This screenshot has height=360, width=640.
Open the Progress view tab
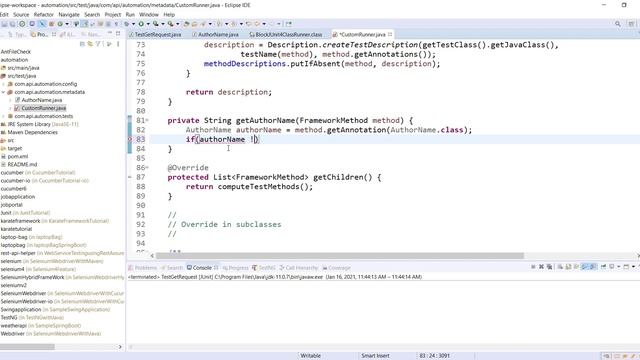(x=236, y=268)
